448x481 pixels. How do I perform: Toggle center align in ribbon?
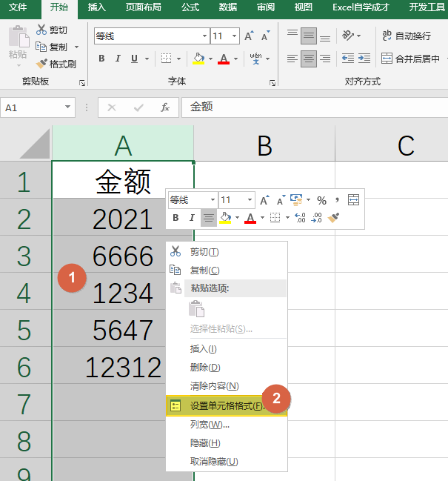309,59
